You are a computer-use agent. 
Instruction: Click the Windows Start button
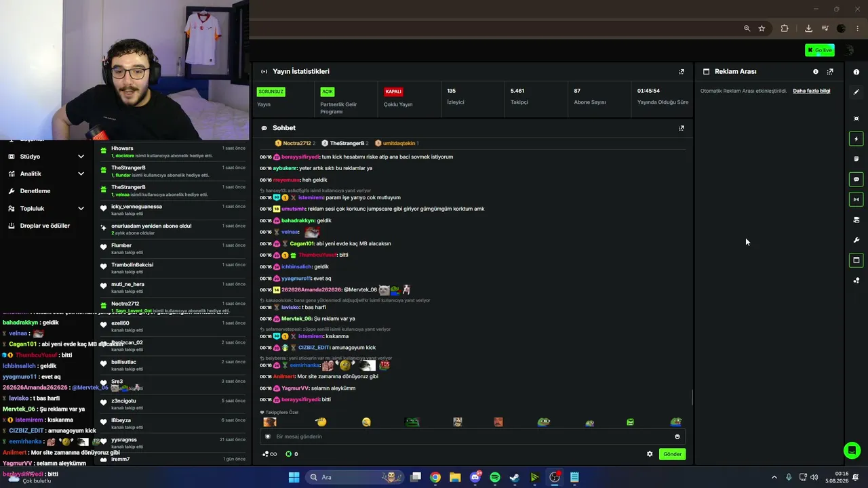point(294,477)
